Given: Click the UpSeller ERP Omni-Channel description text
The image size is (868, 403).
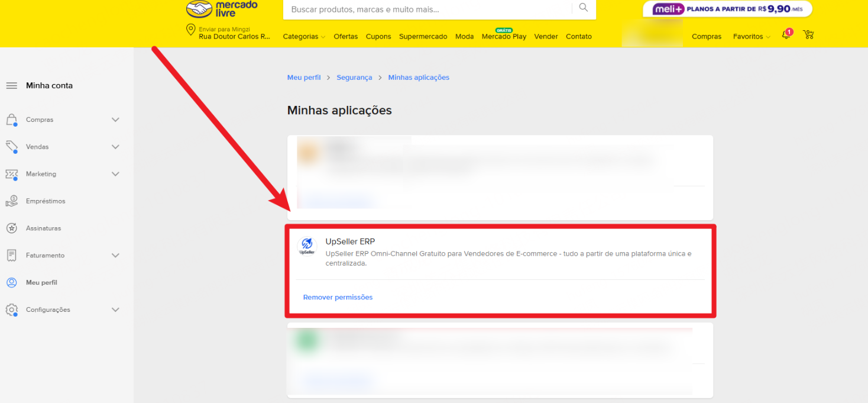Looking at the screenshot, I should pos(509,259).
